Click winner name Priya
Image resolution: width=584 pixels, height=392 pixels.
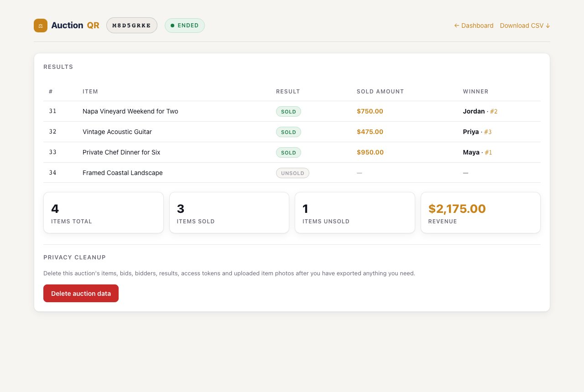(471, 132)
